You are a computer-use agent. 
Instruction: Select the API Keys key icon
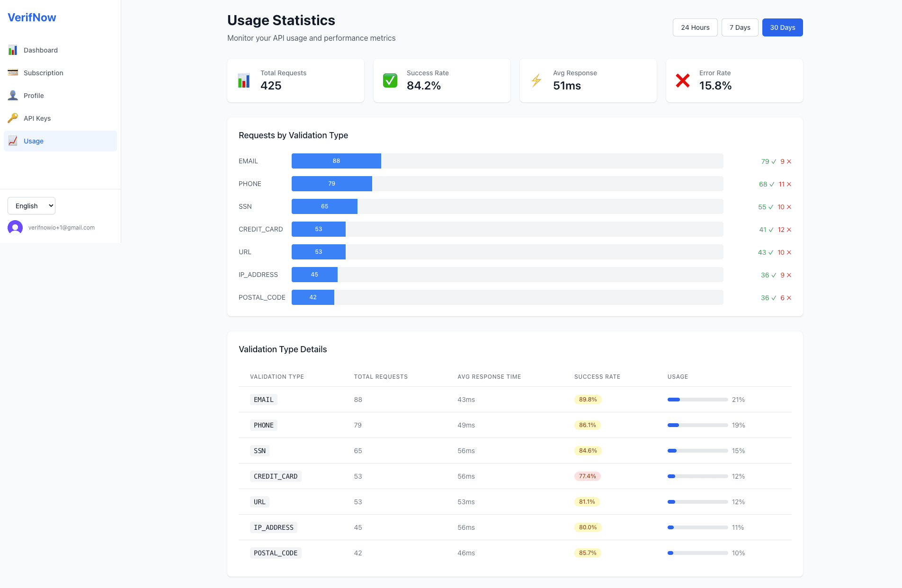tap(13, 118)
